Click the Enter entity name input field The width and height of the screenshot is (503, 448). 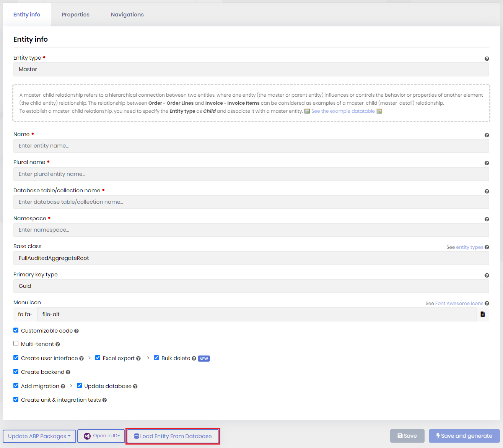click(251, 146)
